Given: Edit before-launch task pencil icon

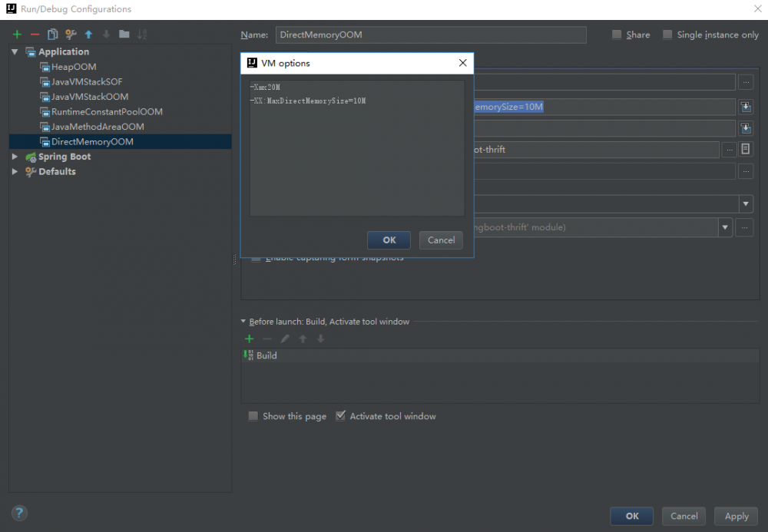Looking at the screenshot, I should point(285,339).
